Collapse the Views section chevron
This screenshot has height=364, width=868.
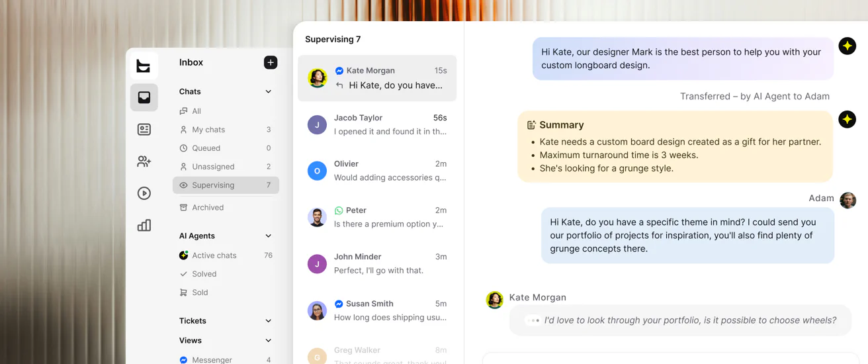coord(268,341)
